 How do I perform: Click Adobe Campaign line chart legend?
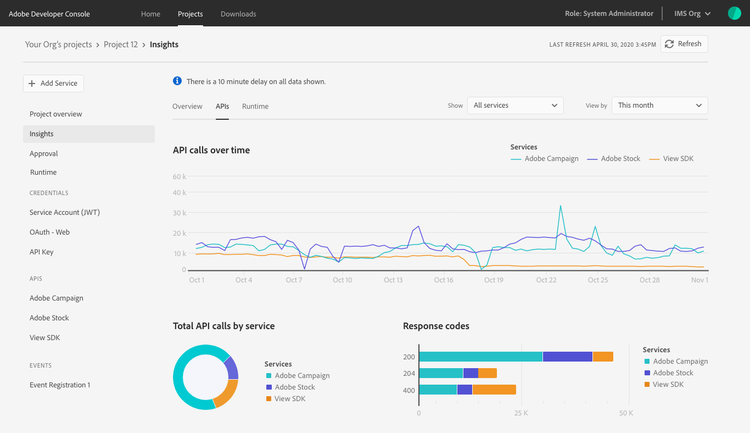[x=545, y=158]
